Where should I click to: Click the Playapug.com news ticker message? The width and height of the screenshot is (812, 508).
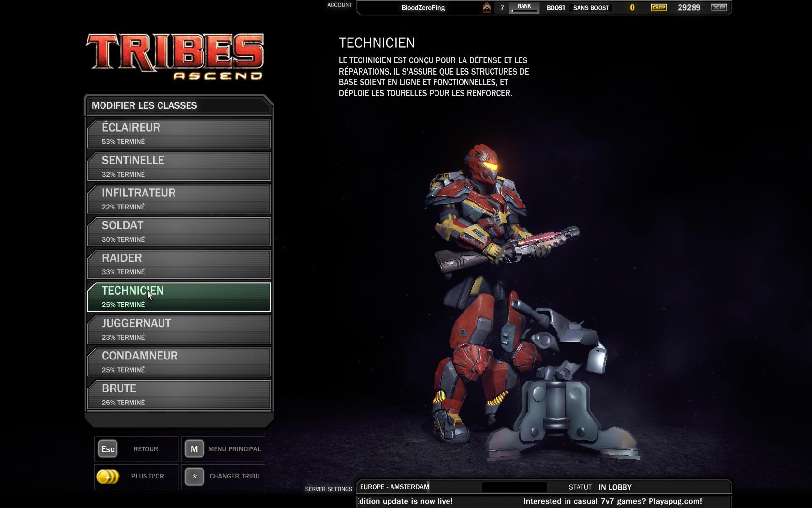tap(612, 501)
